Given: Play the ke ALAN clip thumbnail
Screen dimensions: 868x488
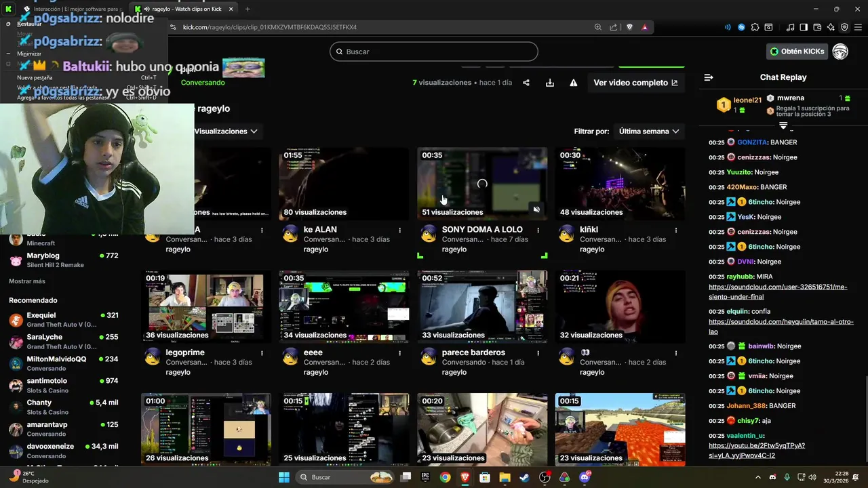Looking at the screenshot, I should point(344,184).
